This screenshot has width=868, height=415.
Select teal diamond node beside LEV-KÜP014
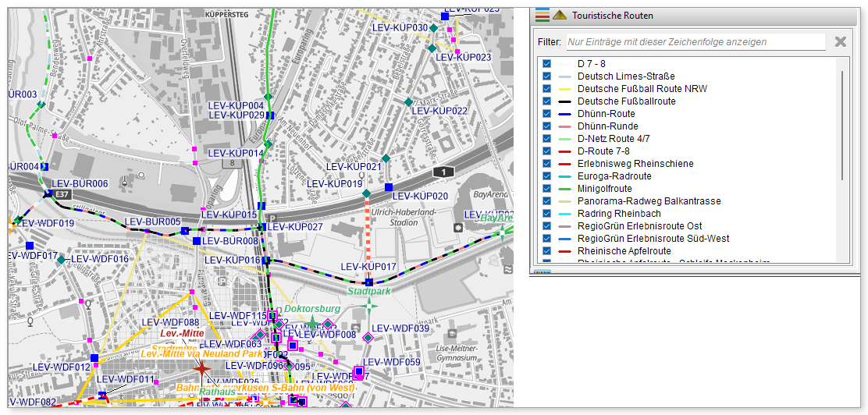coord(268,144)
